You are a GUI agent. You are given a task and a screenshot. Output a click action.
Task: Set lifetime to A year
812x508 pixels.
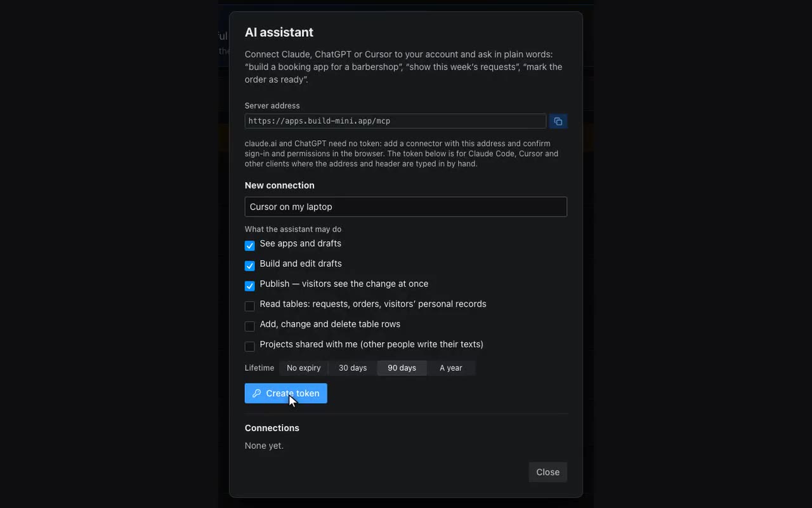point(451,368)
